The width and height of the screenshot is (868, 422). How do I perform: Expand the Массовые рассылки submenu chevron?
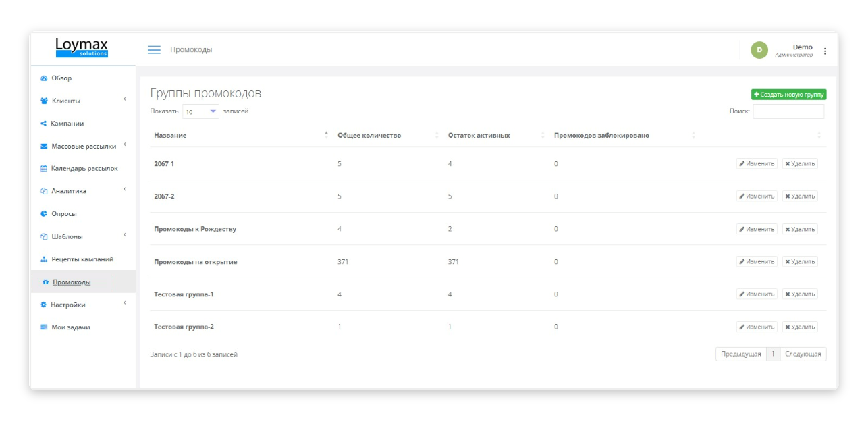click(125, 144)
